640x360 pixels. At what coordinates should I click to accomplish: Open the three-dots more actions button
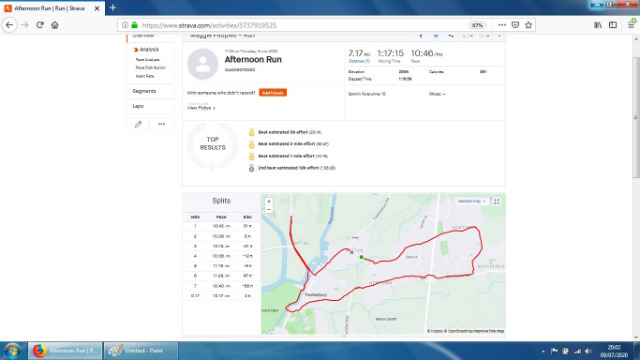tap(162, 124)
